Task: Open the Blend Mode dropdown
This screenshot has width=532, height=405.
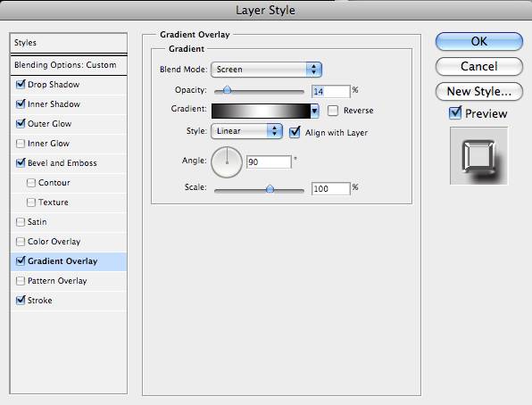Action: pos(266,70)
